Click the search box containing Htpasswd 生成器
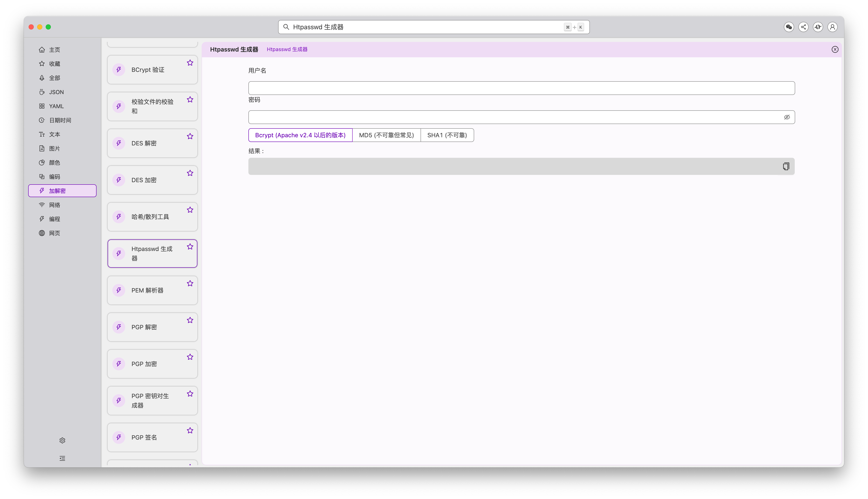The width and height of the screenshot is (868, 499). (x=434, y=27)
